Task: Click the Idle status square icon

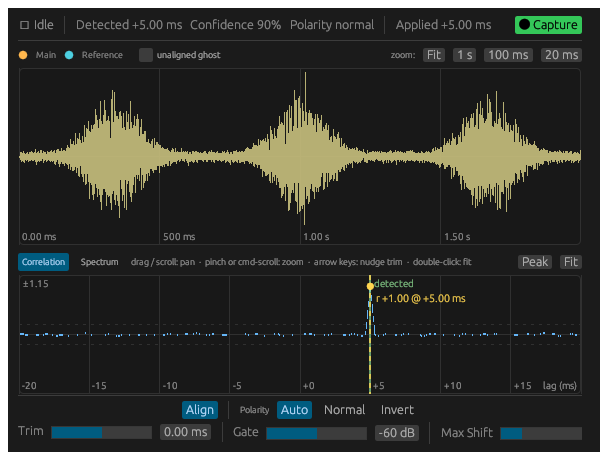Action: tap(24, 25)
